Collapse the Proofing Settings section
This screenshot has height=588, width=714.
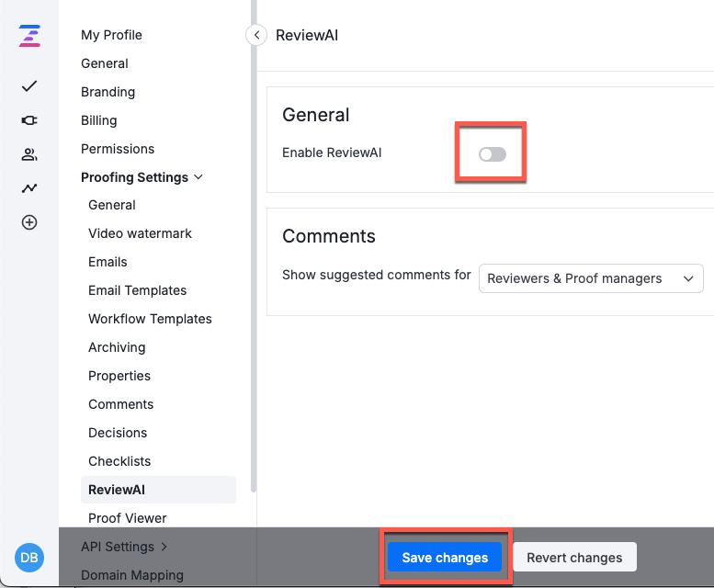[198, 177]
